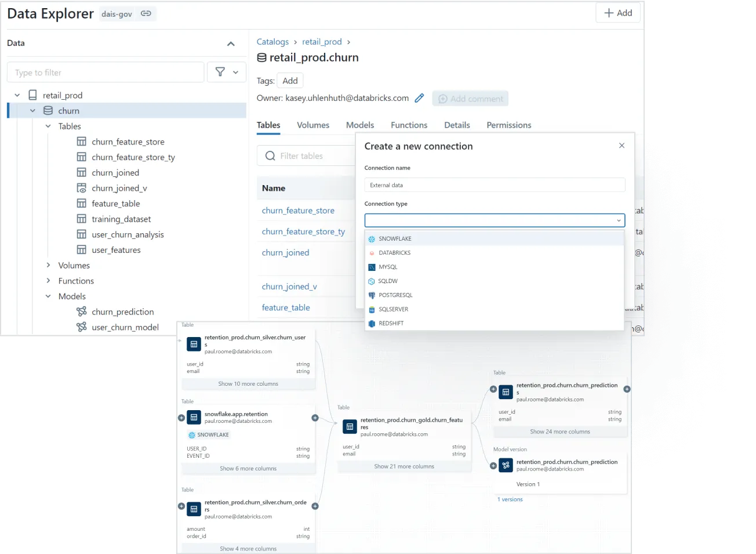Click the Tags Add button

[290, 81]
